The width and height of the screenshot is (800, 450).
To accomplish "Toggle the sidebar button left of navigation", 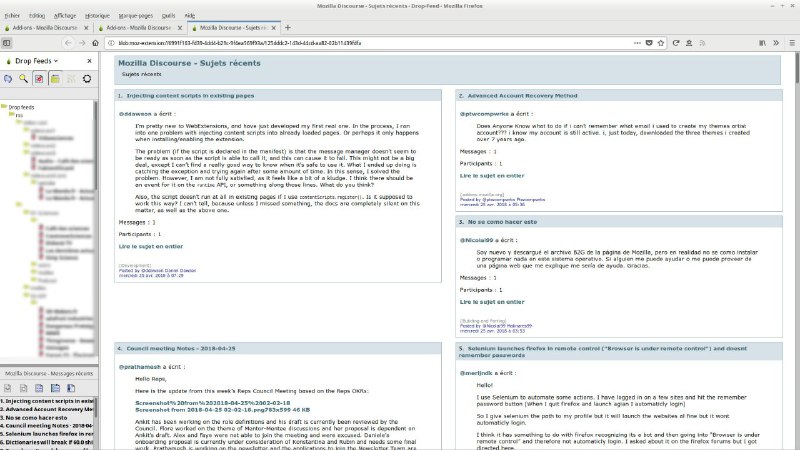I will [x=8, y=43].
